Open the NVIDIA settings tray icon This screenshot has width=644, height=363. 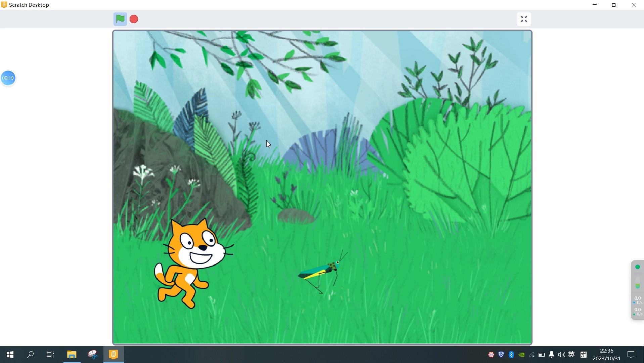tap(521, 355)
